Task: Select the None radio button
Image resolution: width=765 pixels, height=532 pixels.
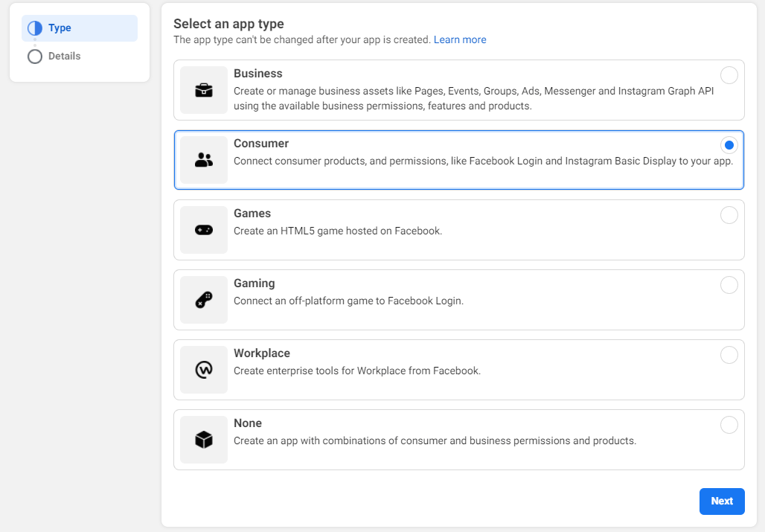Action: coord(729,425)
